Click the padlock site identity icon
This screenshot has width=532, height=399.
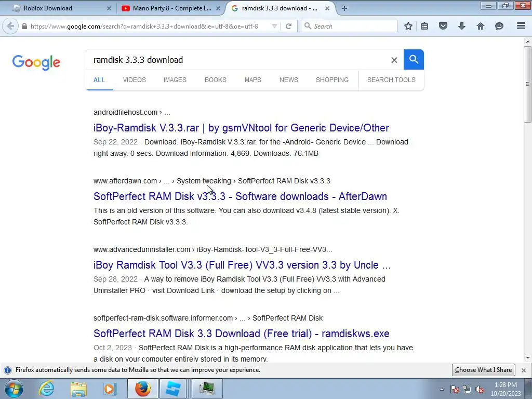pyautogui.click(x=24, y=26)
